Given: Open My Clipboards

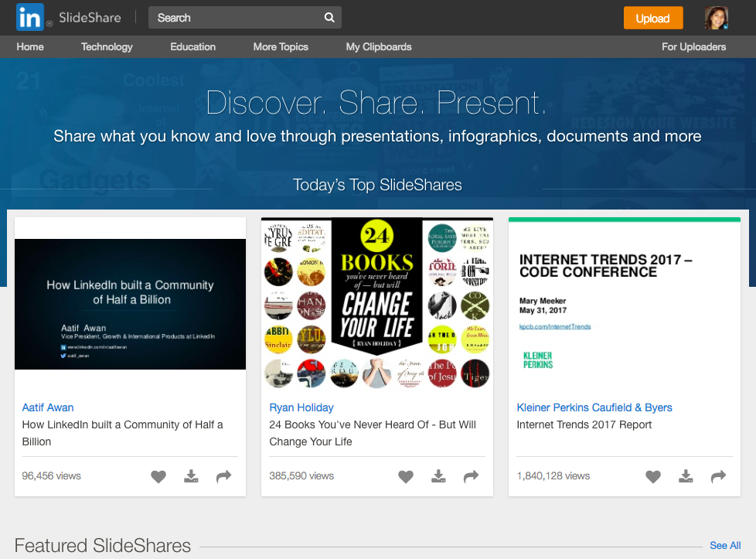Looking at the screenshot, I should pos(379,47).
